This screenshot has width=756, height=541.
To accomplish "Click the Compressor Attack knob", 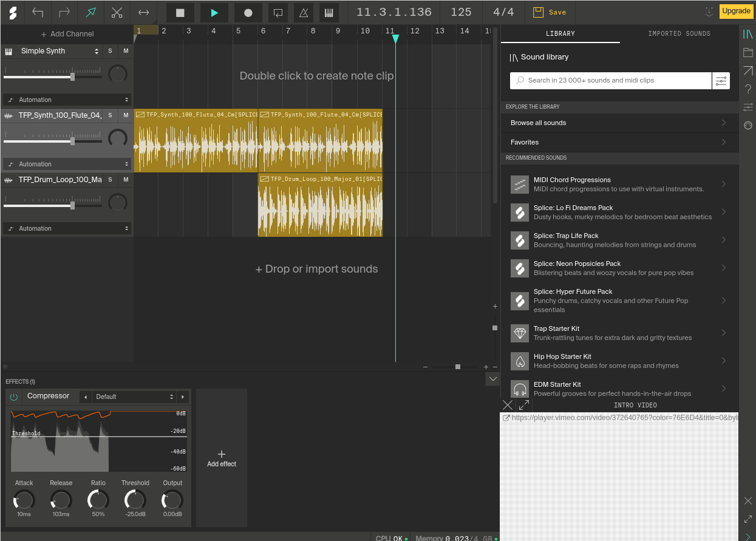I will [x=24, y=501].
